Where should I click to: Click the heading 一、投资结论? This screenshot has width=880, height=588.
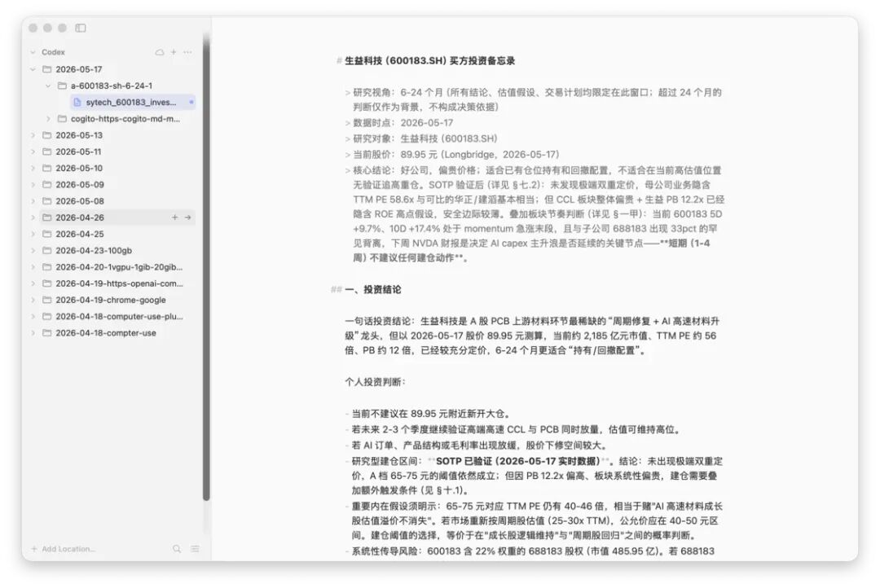click(x=373, y=289)
